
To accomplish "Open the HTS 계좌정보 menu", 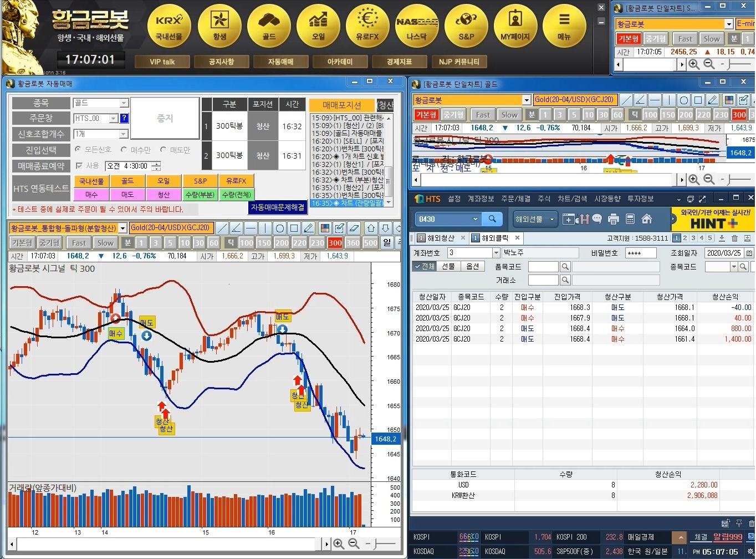I will click(x=481, y=199).
